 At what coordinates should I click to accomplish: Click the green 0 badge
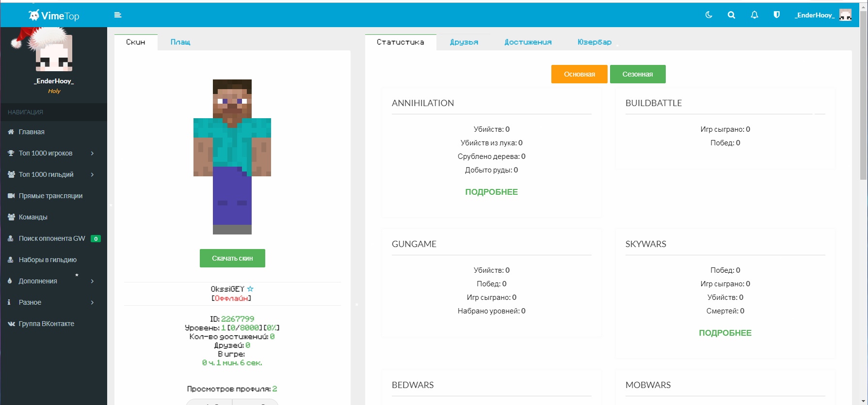coord(96,238)
